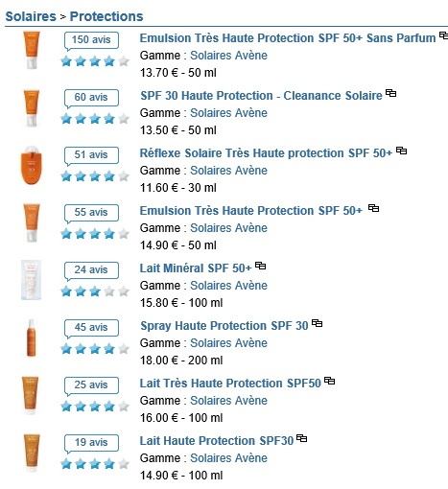Click new-window icon next to Réflexe Solaire title

[x=401, y=151]
